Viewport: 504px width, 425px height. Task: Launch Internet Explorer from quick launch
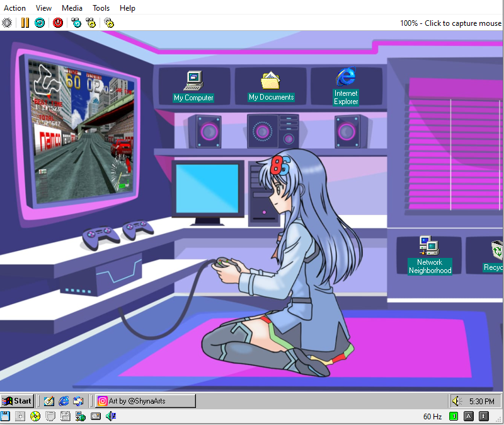point(64,401)
